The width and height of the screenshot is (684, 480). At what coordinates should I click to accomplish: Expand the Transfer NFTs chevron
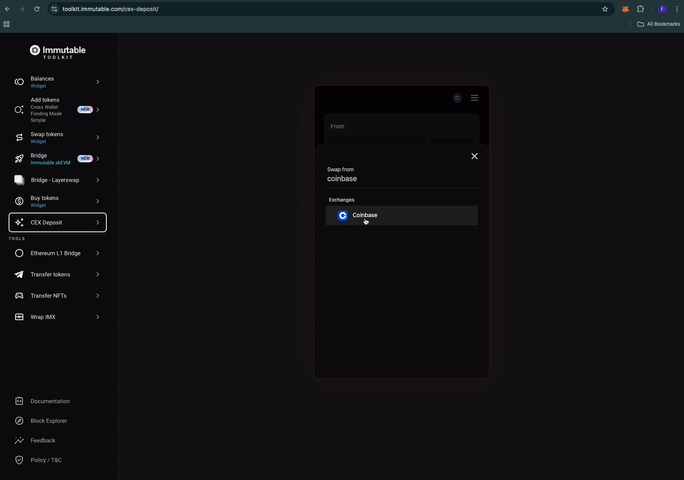[x=98, y=296]
